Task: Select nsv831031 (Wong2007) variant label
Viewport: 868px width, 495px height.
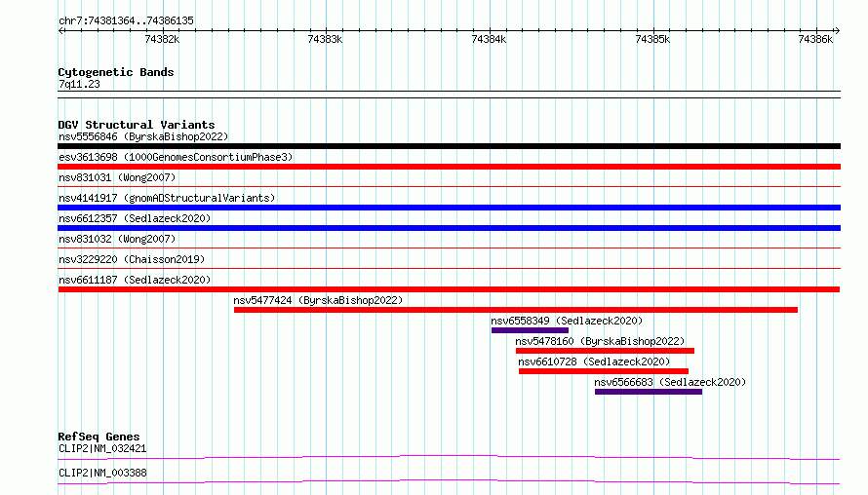Action: 117,177
